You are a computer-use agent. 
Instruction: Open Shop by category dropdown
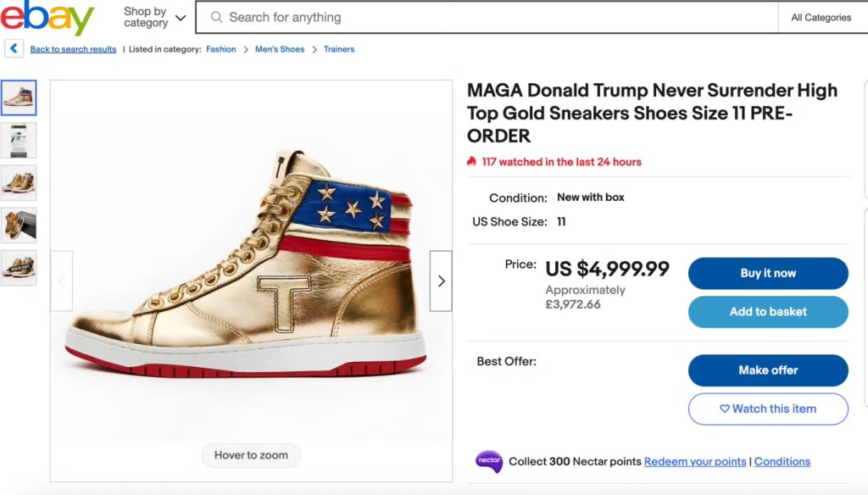154,17
